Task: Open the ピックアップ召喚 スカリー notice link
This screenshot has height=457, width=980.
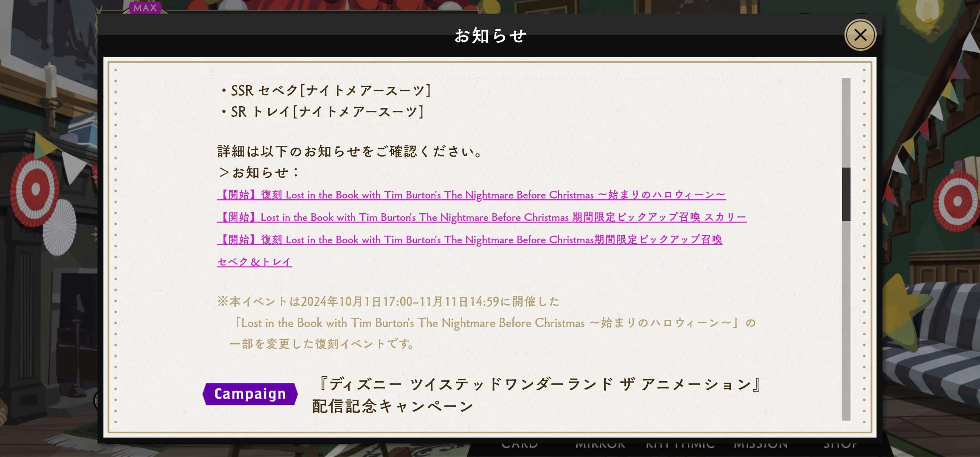Action: (481, 217)
